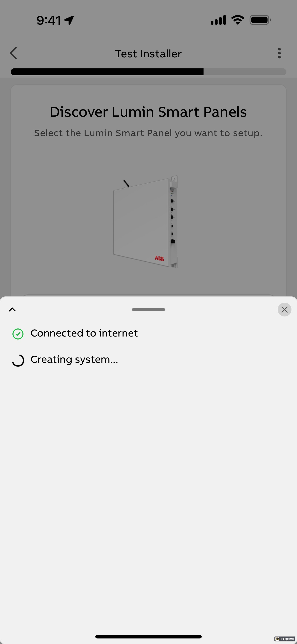Image resolution: width=297 pixels, height=644 pixels.
Task: Tap the location arrow beside the clock
Action: (69, 20)
